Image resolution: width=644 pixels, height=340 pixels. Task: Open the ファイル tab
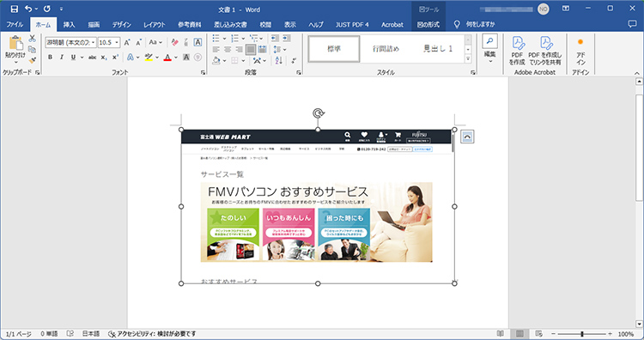15,25
